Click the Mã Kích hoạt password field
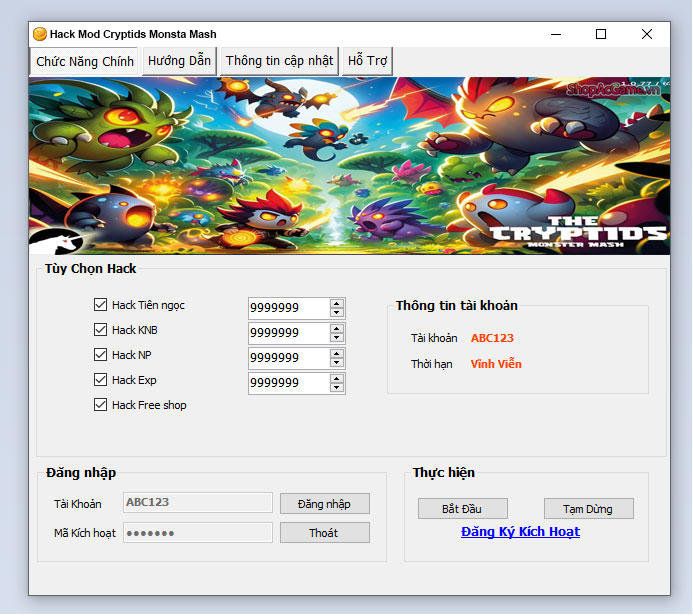Screen dimensions: 693x616 pos(198,533)
